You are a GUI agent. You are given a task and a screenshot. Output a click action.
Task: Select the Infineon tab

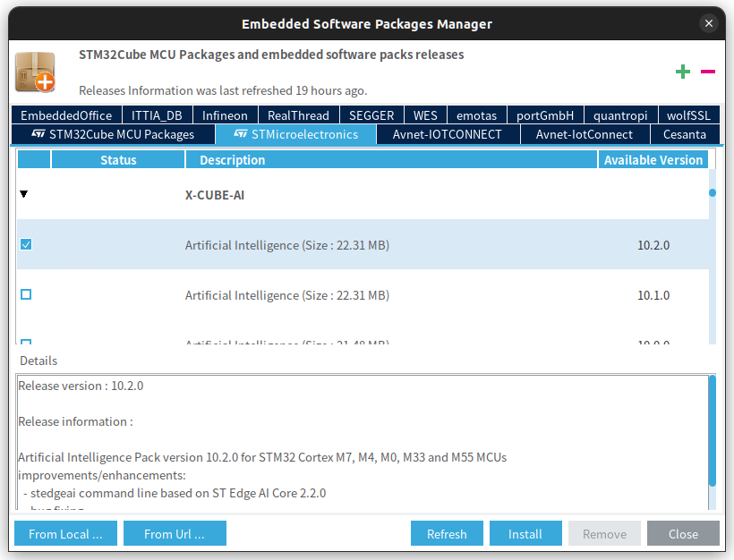pyautogui.click(x=225, y=115)
